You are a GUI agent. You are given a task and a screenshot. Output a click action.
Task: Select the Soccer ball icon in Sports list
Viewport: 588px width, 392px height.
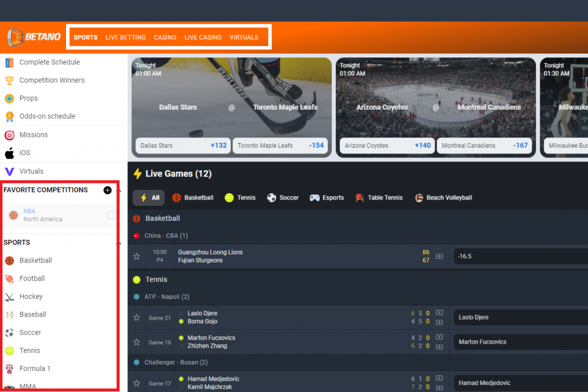pos(10,333)
